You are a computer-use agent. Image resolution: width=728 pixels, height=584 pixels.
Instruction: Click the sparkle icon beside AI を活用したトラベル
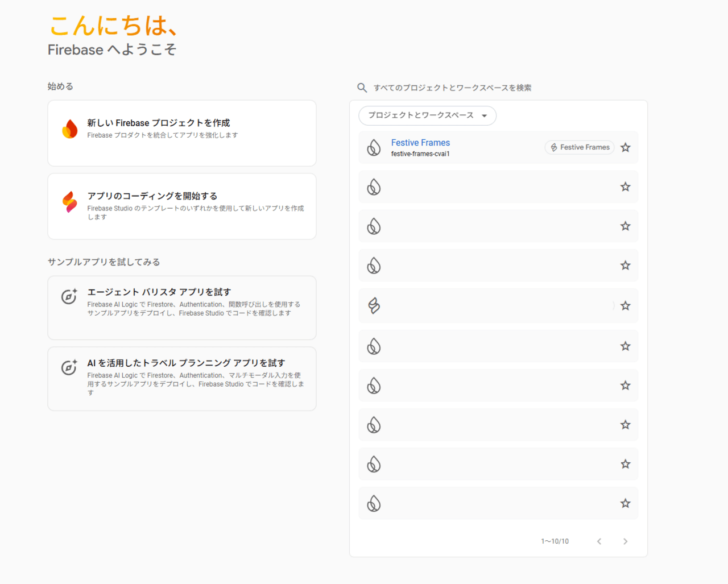69,367
